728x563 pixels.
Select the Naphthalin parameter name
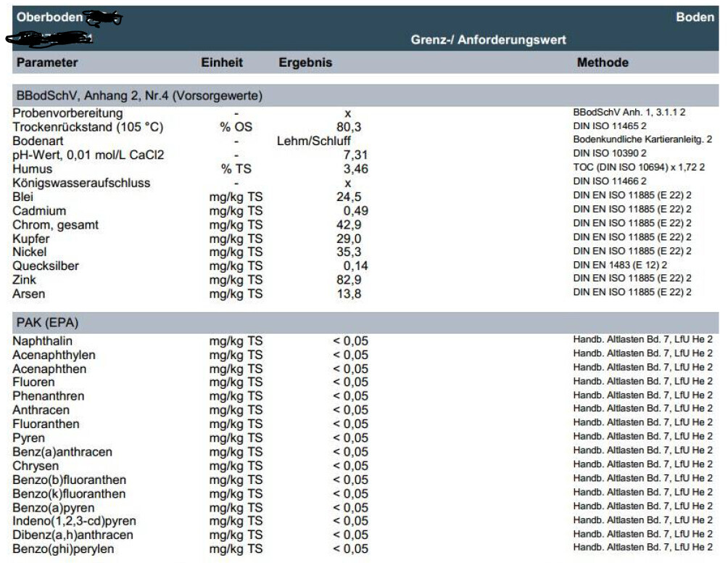coord(42,341)
